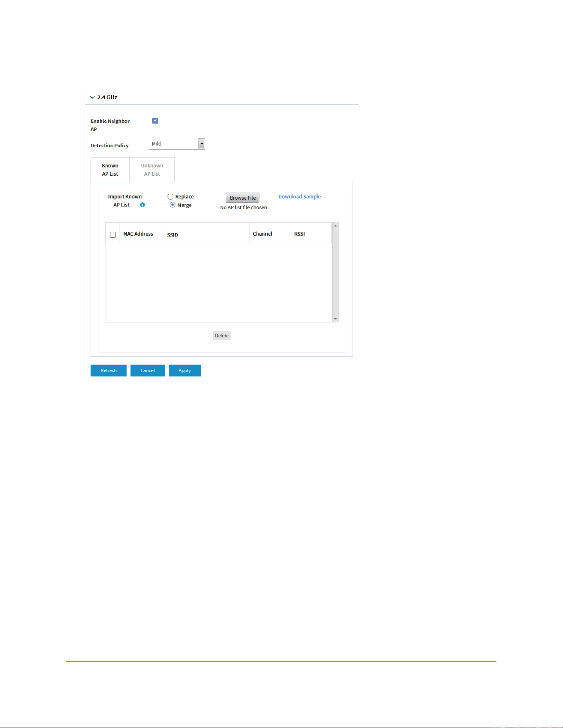Screen dimensions: 563x728
Task: Click the Detection Policy dropdown arrow button
Action: 202,144
